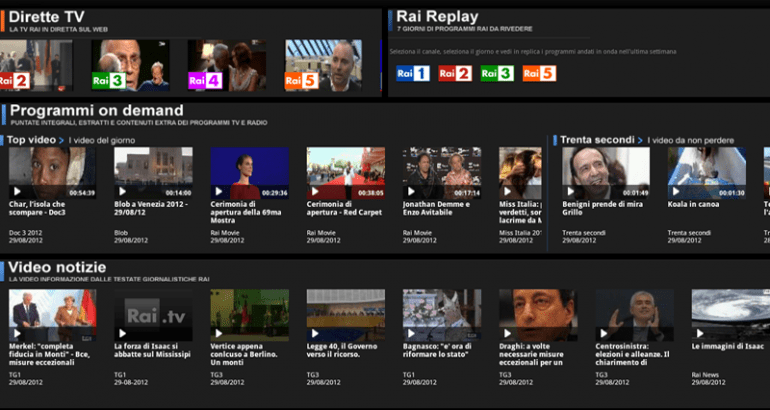Screen dimensions: 770x410
Task: Expand the Top video section arrow
Action: click(x=61, y=141)
